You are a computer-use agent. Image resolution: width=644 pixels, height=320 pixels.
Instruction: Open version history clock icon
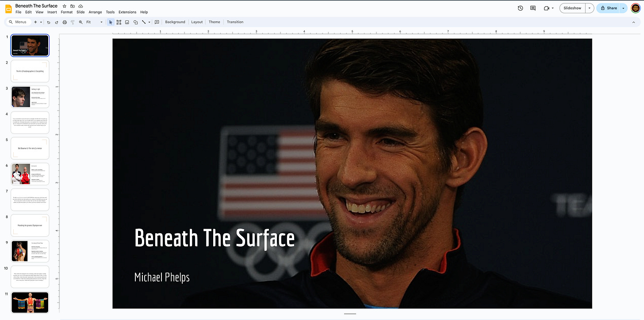520,8
